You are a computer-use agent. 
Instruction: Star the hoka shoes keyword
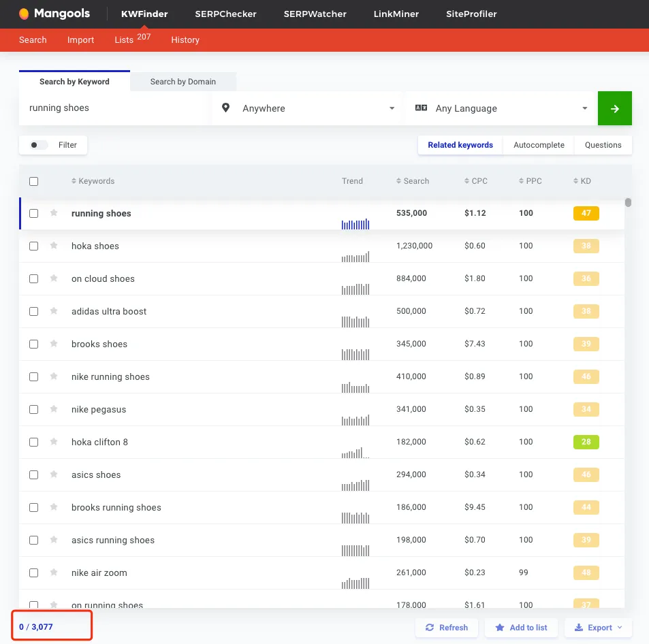[54, 246]
